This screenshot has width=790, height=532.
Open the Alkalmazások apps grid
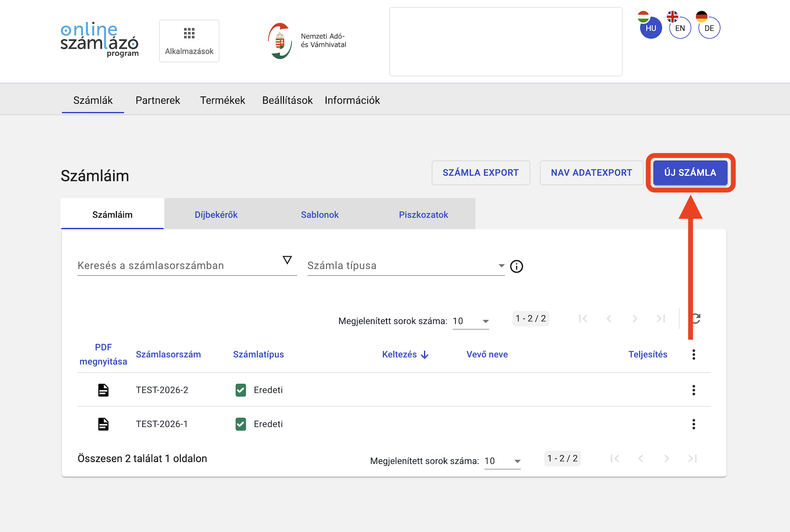coord(189,41)
